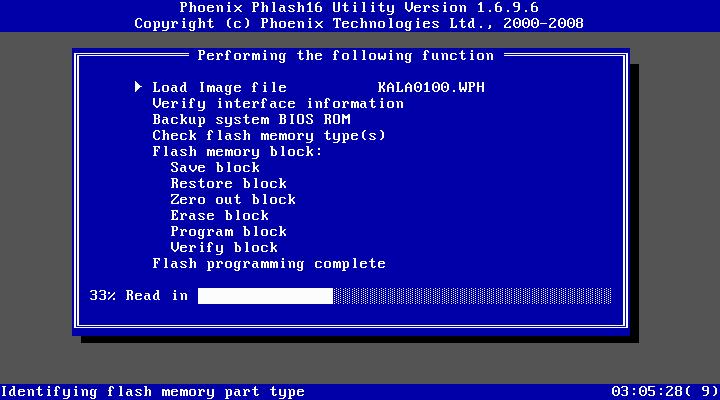Select the 'Verify block' entry

[224, 248]
